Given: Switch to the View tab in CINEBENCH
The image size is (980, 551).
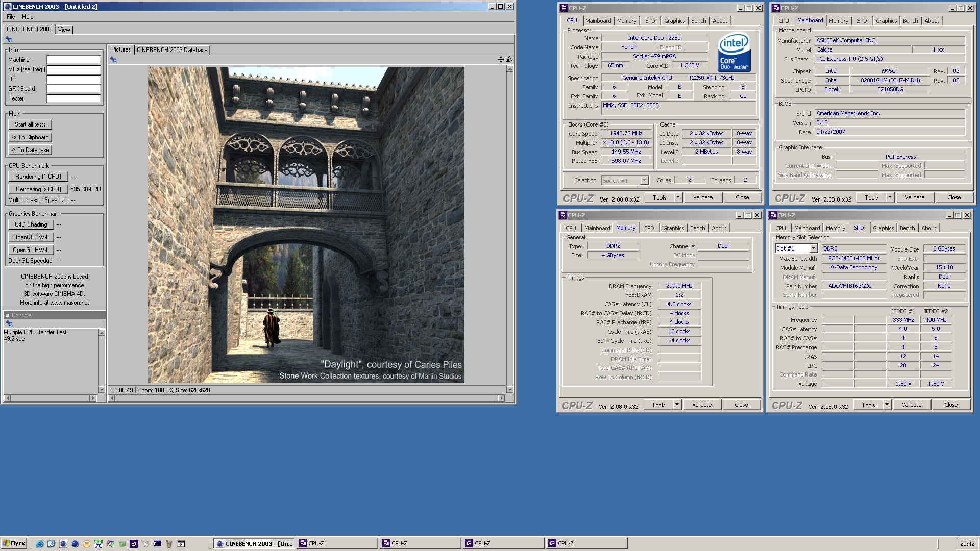Looking at the screenshot, I should tap(64, 30).
